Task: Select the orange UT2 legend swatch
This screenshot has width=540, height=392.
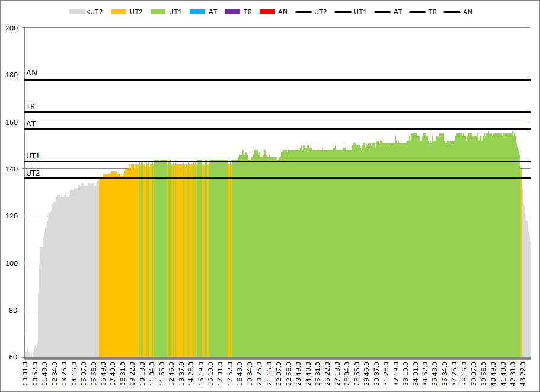Action: pos(120,12)
